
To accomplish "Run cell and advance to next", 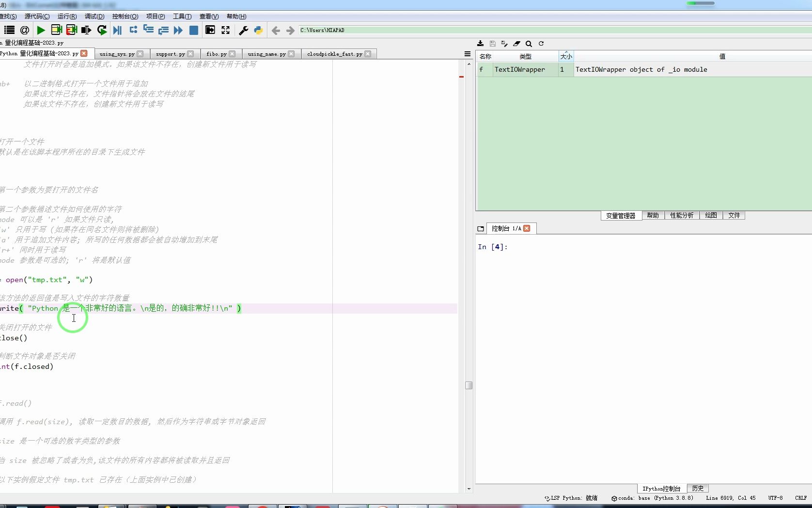I will pos(72,30).
